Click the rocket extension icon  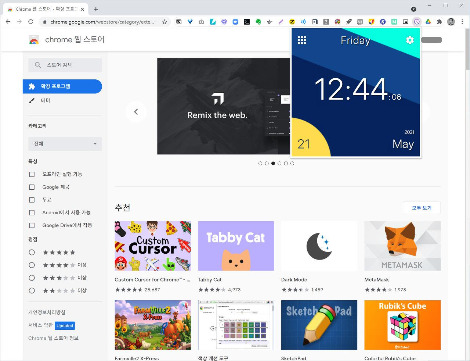[x=349, y=22]
